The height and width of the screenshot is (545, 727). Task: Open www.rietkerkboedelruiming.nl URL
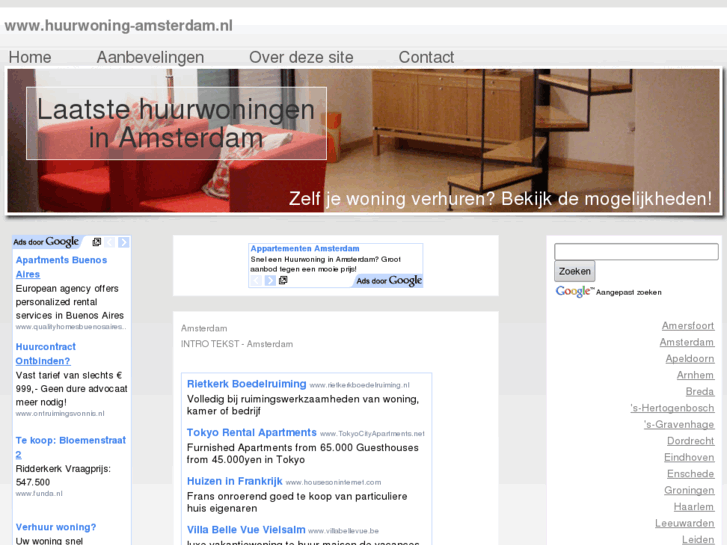359,385
